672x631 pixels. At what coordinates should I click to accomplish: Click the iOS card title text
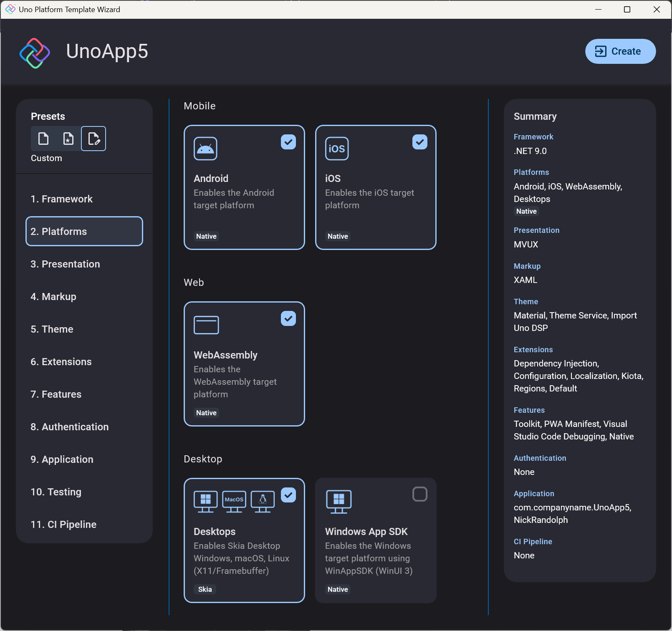(x=333, y=179)
